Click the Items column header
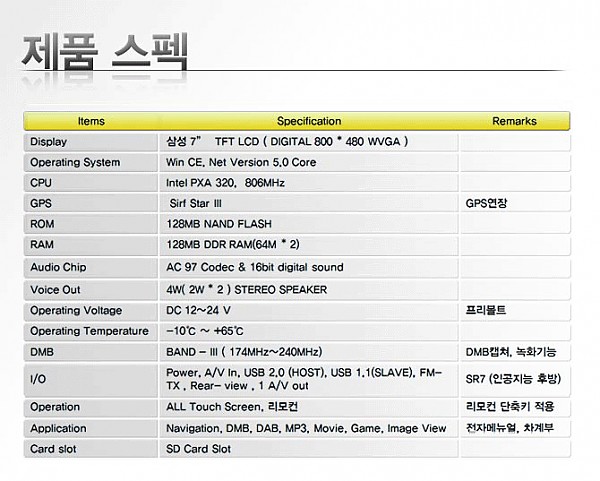600x481 pixels. (91, 121)
